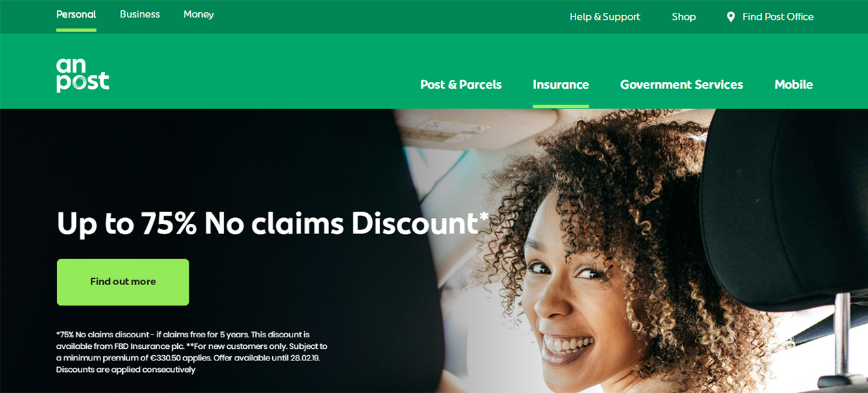The height and width of the screenshot is (393, 868).
Task: Select the Insurance menu item
Action: point(561,85)
